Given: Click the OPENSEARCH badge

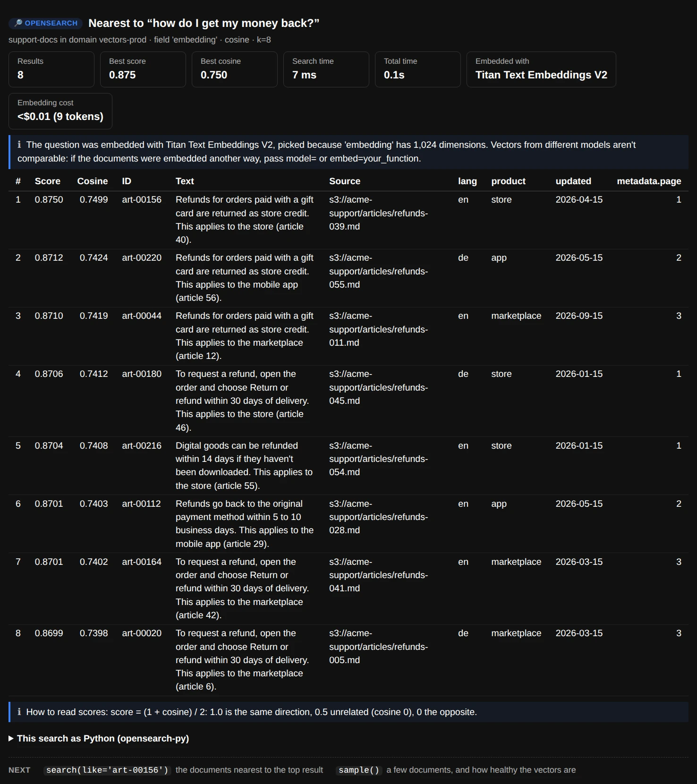Looking at the screenshot, I should pyautogui.click(x=46, y=23).
